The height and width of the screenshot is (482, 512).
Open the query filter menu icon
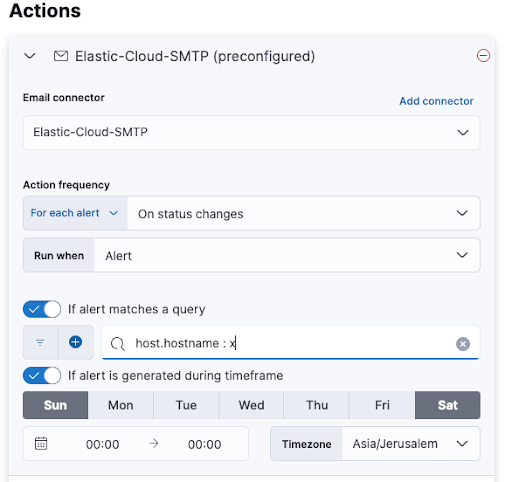tap(40, 342)
